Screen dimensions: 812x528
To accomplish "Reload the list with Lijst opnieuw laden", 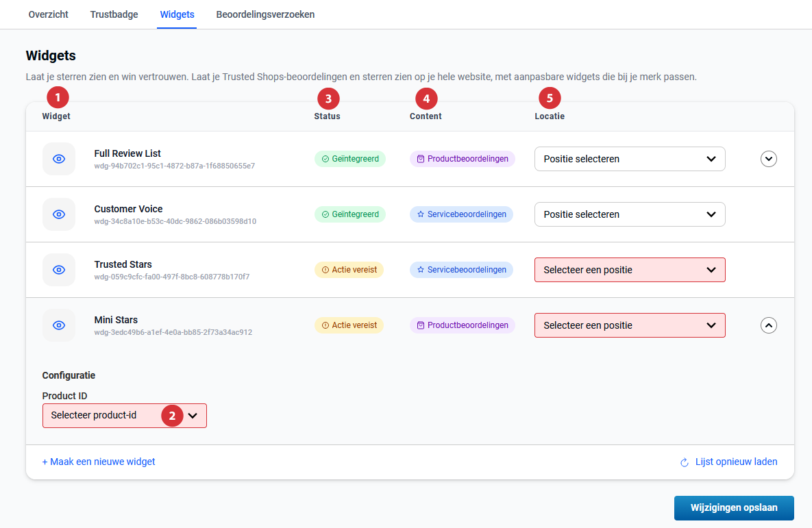I will 728,462.
